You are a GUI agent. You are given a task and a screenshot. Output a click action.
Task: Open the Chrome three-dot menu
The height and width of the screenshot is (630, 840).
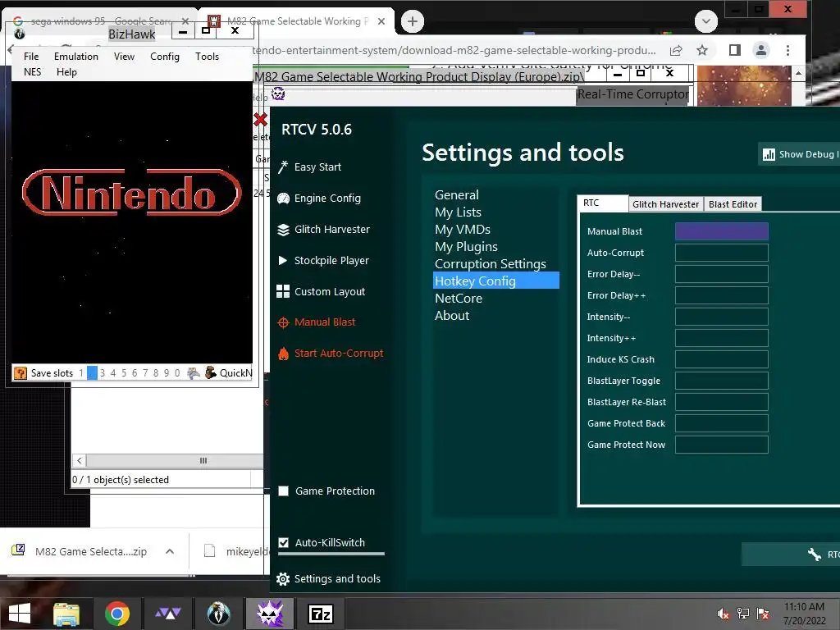point(787,50)
